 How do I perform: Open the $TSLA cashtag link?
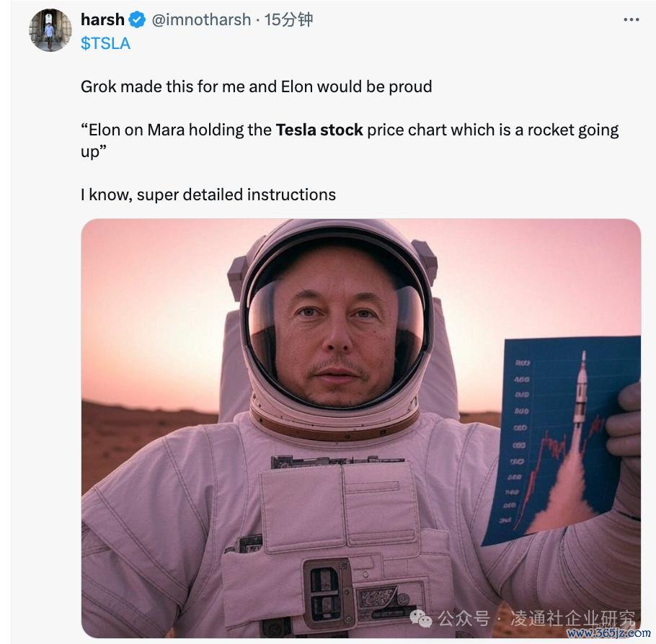tap(105, 43)
